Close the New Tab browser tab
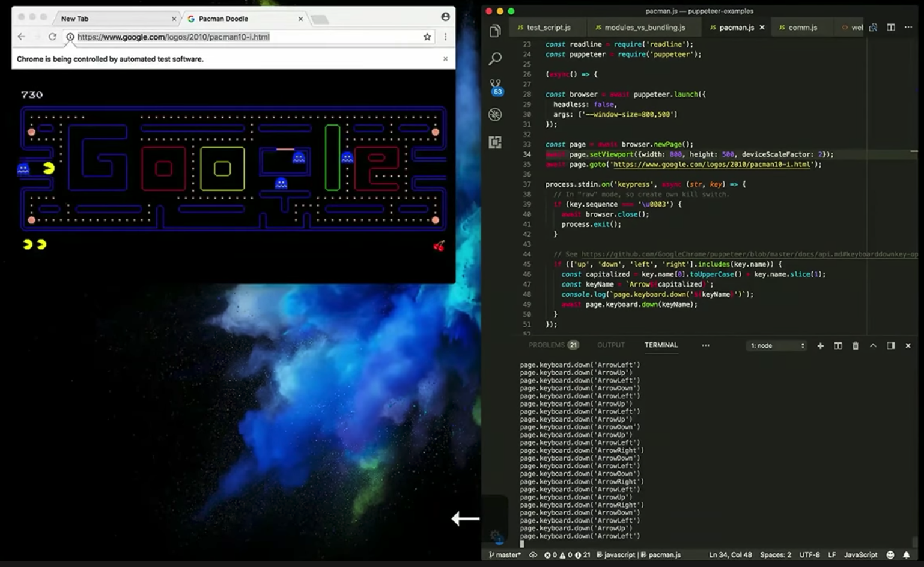Image resolution: width=924 pixels, height=567 pixels. (174, 19)
